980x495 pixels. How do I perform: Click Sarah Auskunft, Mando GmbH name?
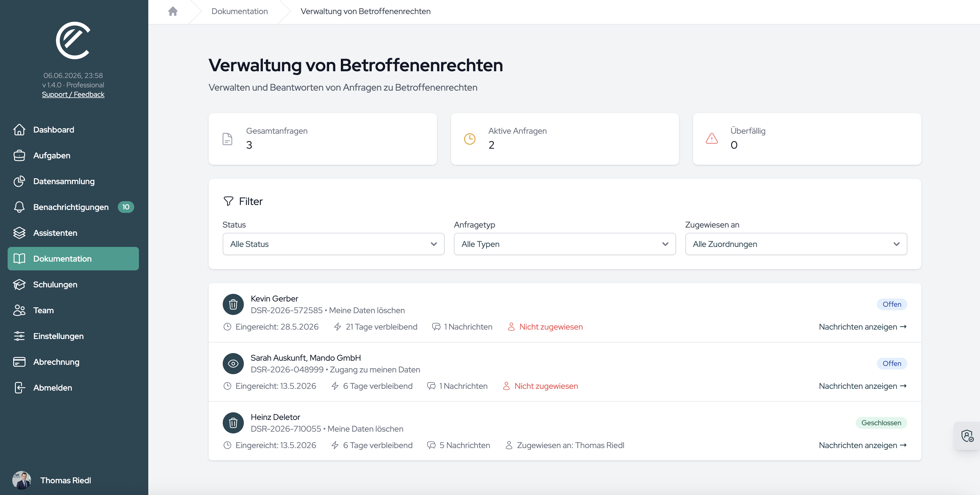(x=305, y=358)
